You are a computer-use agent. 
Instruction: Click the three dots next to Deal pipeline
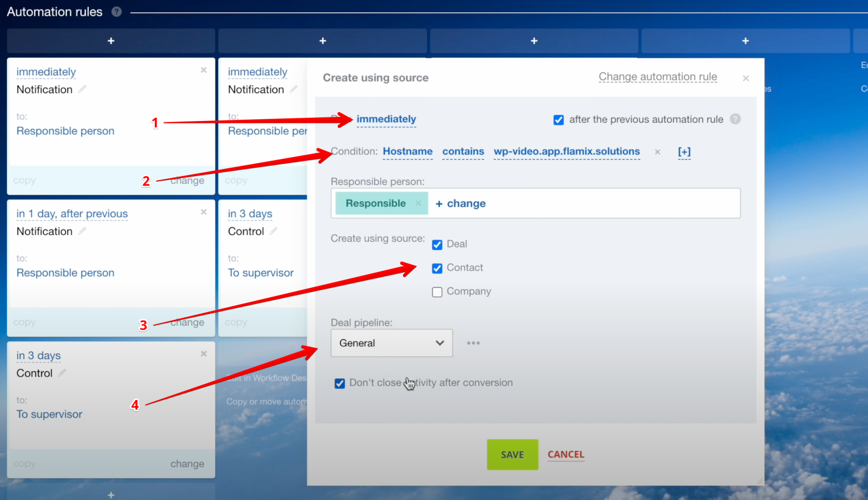473,343
